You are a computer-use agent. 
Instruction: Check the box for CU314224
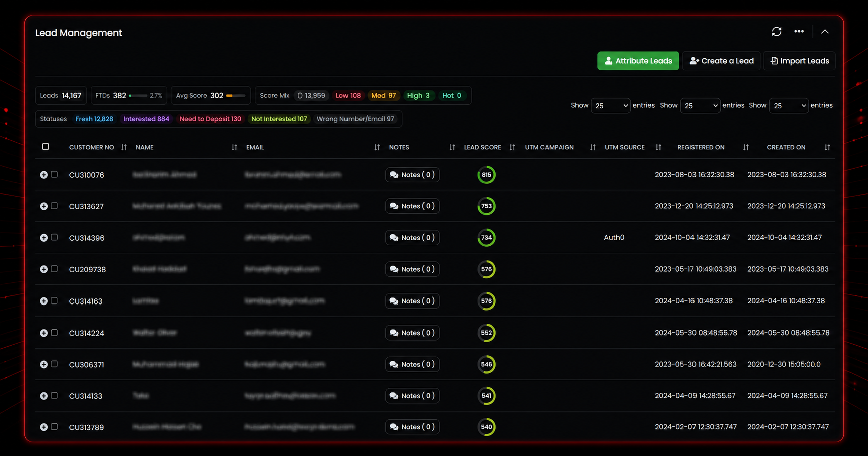coord(54,333)
